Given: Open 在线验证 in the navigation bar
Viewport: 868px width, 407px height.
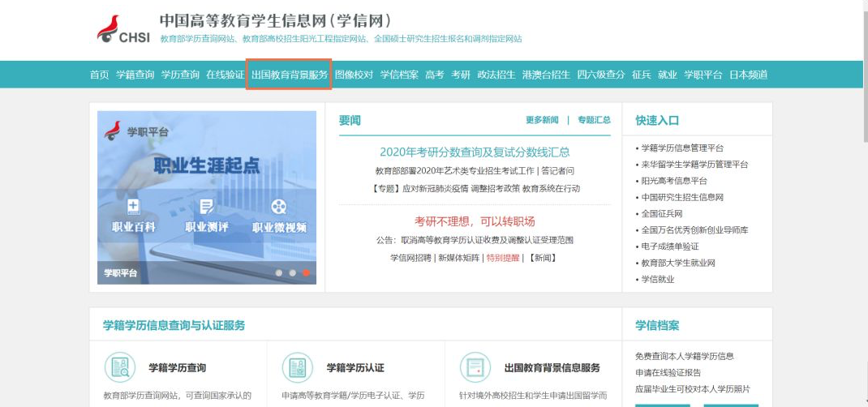Looking at the screenshot, I should [226, 75].
